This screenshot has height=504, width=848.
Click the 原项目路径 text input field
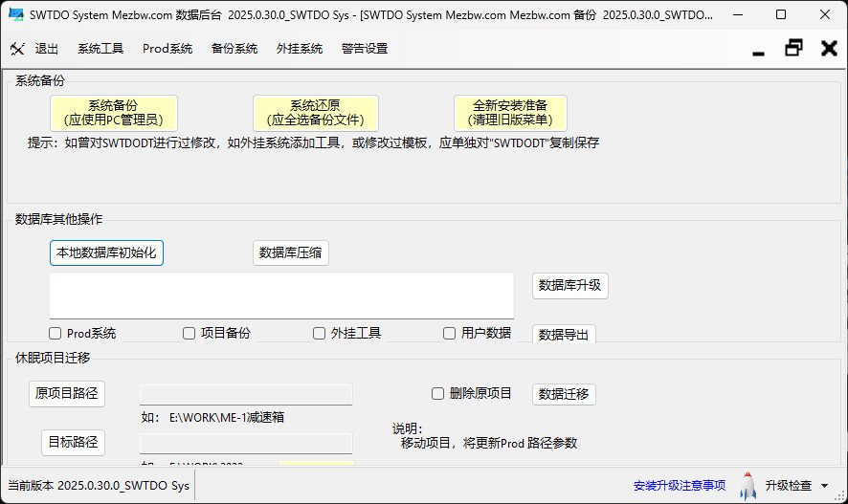pyautogui.click(x=246, y=394)
